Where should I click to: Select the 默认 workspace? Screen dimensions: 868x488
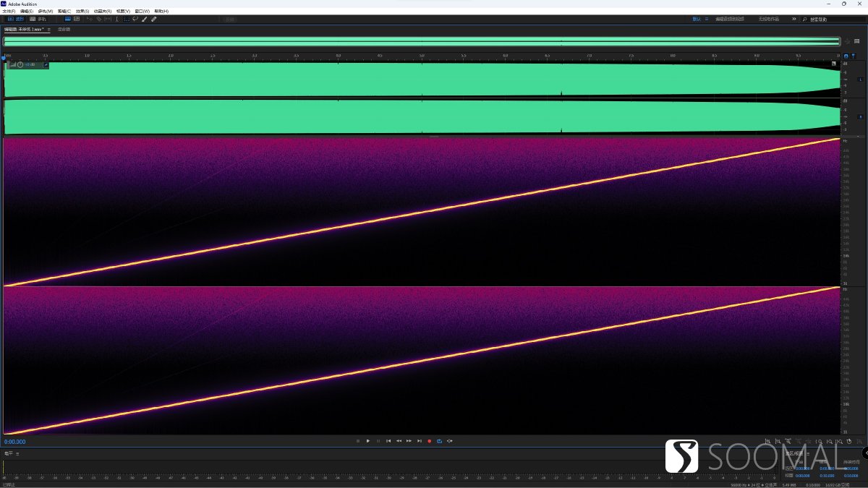697,19
